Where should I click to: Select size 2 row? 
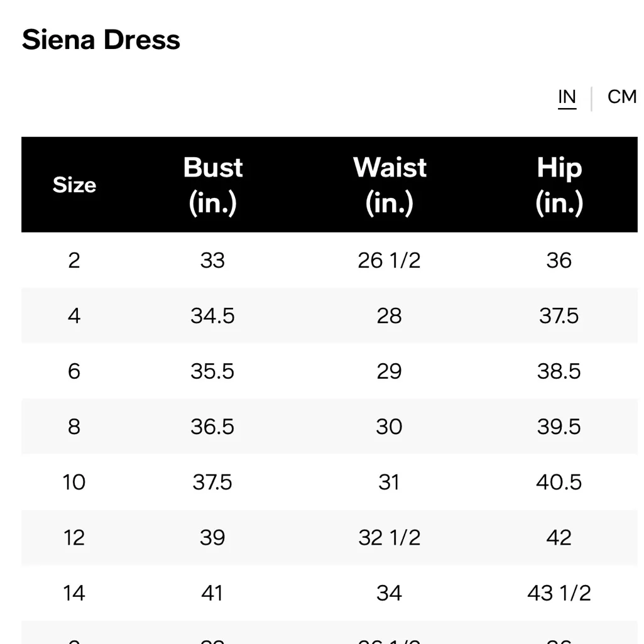(x=74, y=260)
